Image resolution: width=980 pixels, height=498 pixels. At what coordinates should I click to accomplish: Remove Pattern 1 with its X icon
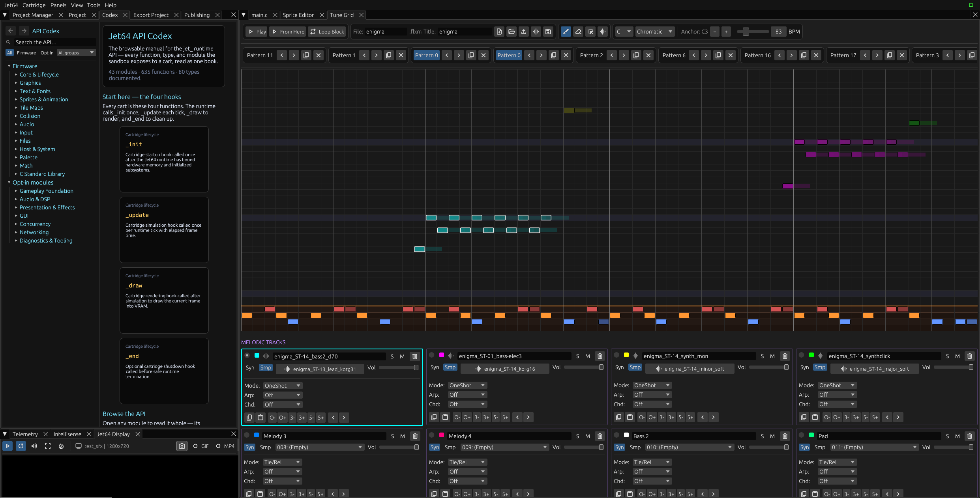(401, 55)
